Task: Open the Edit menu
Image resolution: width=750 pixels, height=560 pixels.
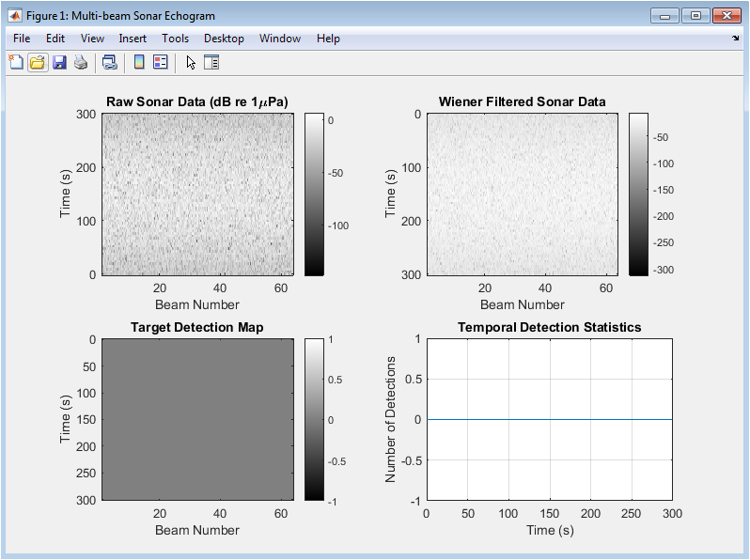Action: (55, 39)
